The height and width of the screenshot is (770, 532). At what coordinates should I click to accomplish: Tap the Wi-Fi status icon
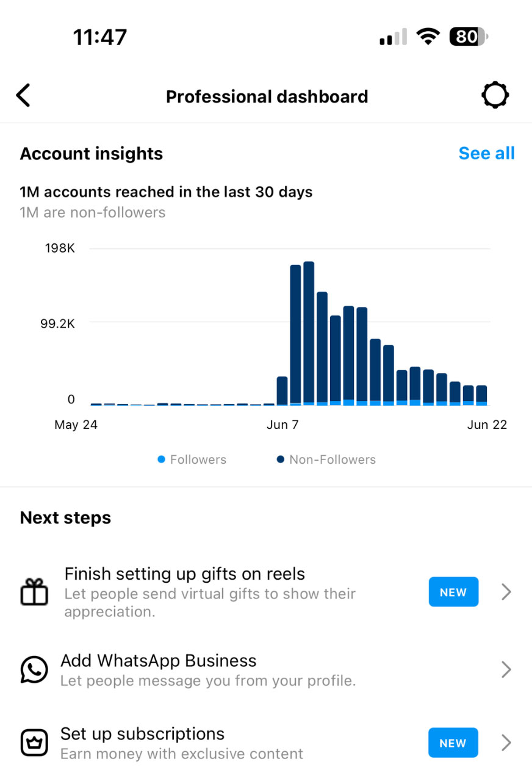coord(428,37)
